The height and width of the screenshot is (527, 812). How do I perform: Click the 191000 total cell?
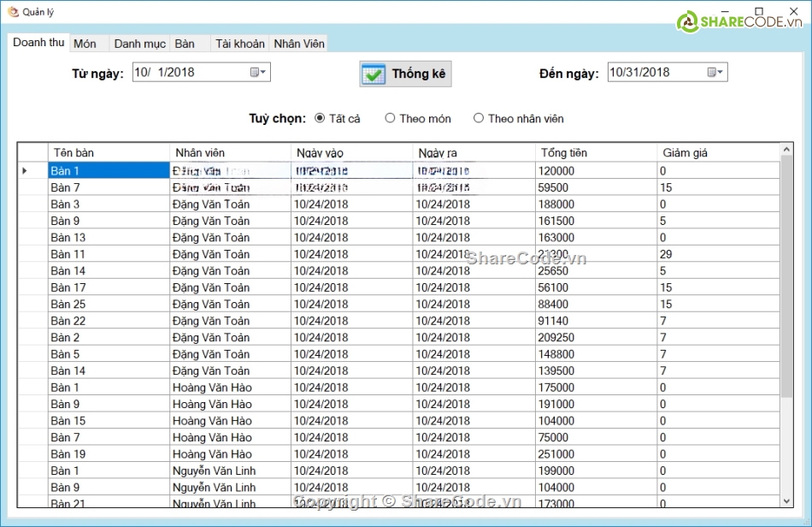(x=596, y=404)
